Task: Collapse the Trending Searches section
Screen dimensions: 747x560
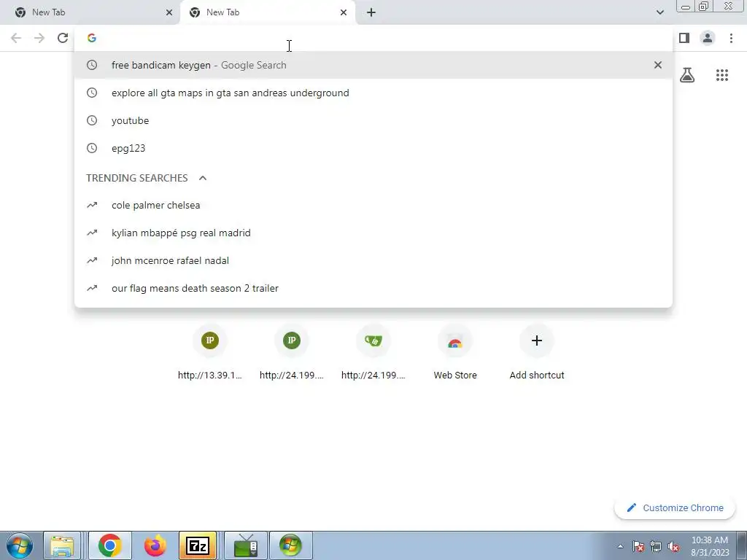Action: 203,178
